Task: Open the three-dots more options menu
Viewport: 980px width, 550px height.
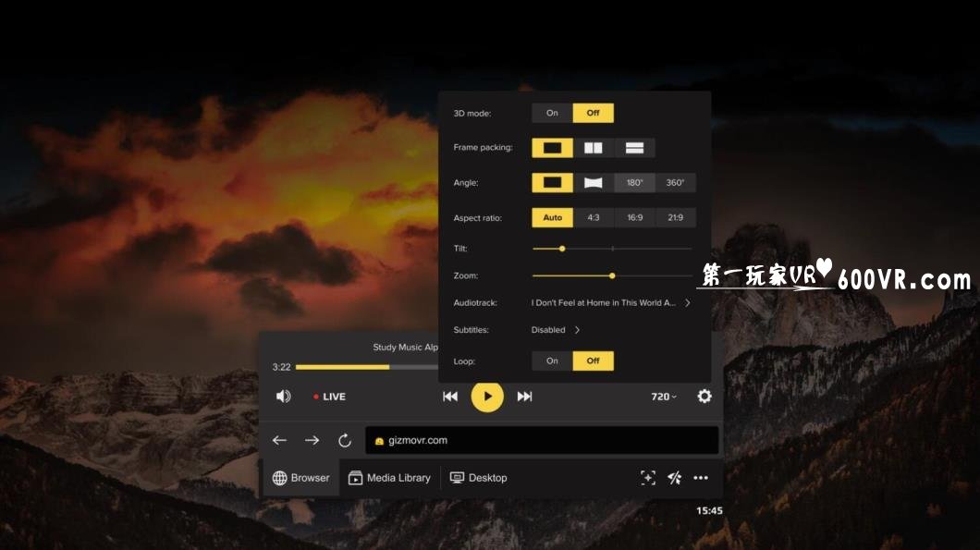Action: coord(701,478)
